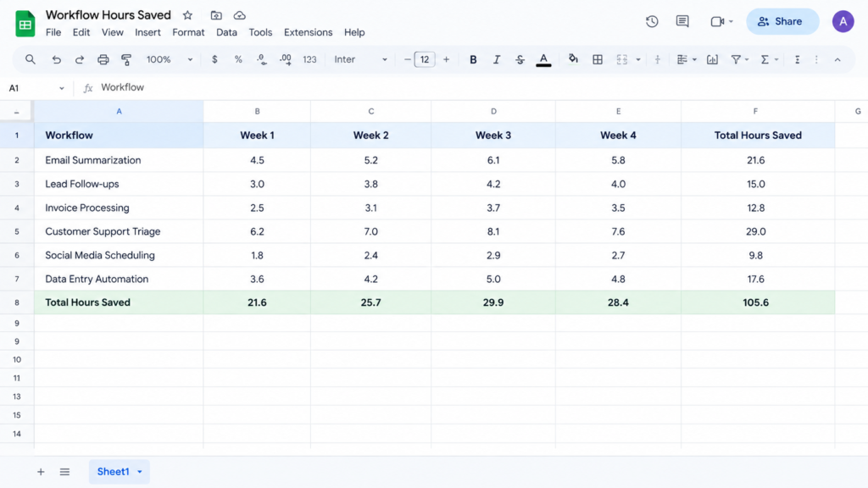
Task: Decrease decimal places
Action: (261, 59)
